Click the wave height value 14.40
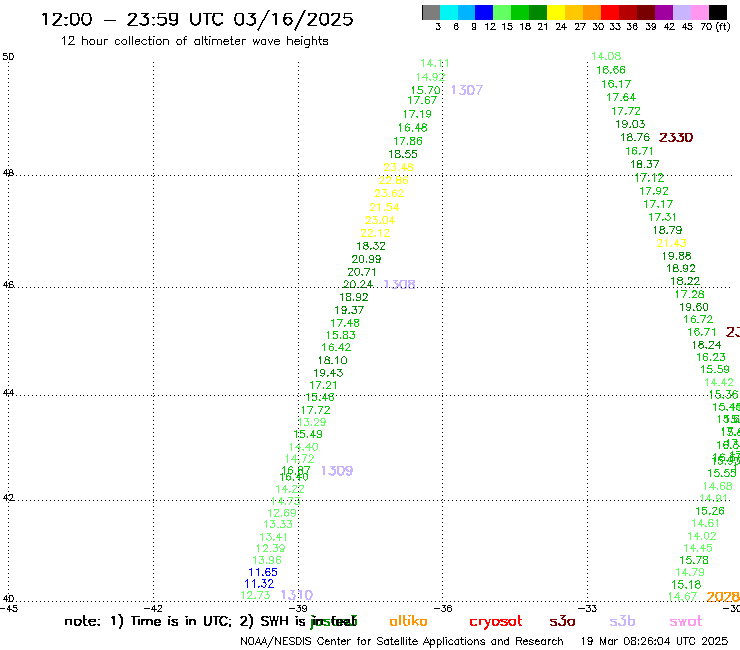 303,447
